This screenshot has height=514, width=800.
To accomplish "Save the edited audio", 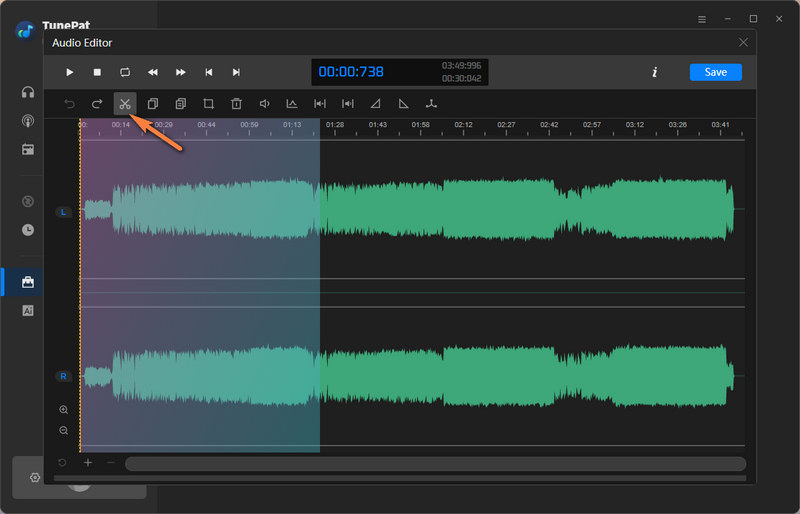I will point(715,72).
